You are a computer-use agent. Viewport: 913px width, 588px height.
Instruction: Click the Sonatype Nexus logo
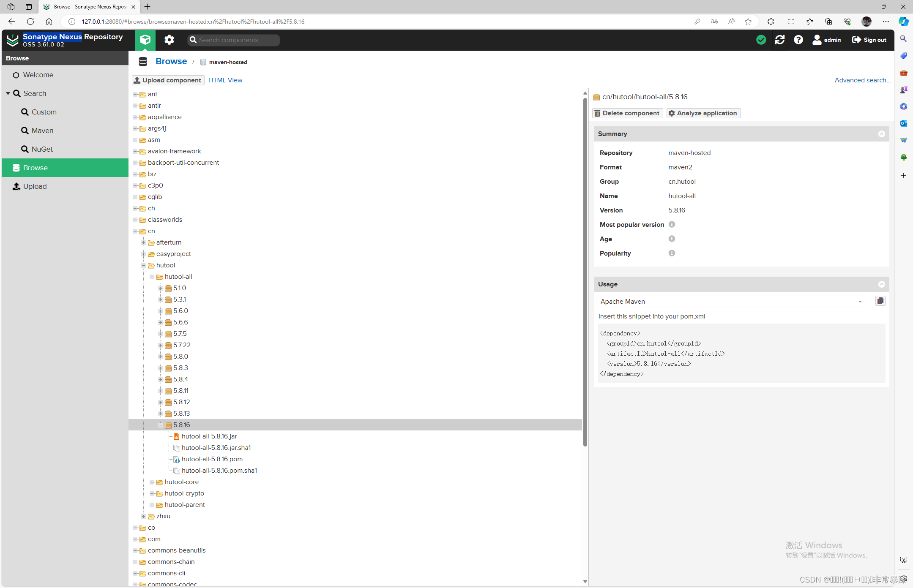click(13, 40)
